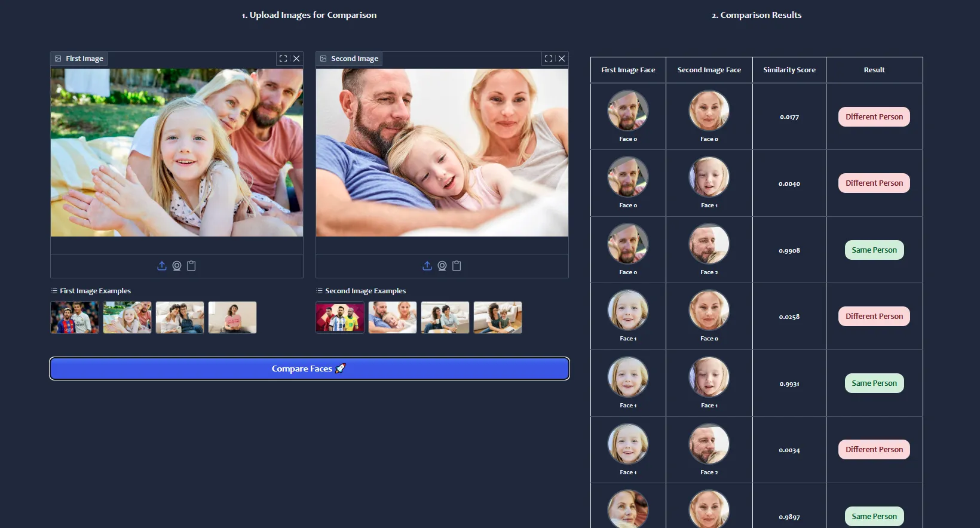Screen dimensions: 980x528
Task: Click the First Image upload icon
Action: [x=161, y=266]
